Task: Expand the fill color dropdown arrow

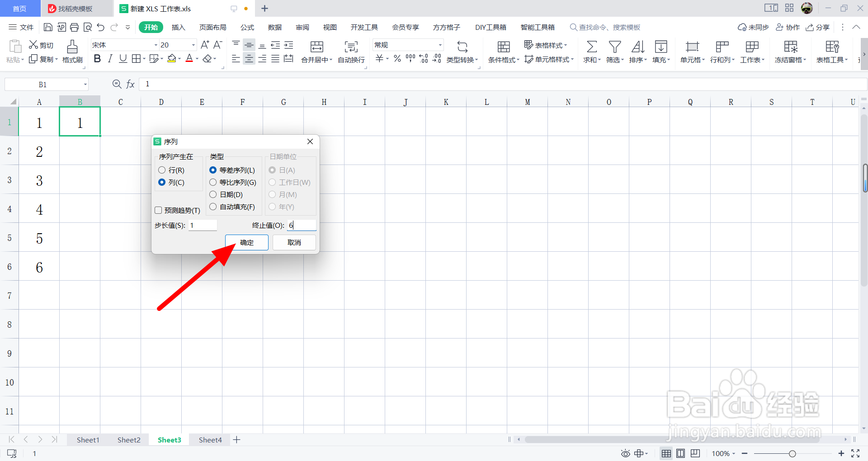Action: pos(179,59)
